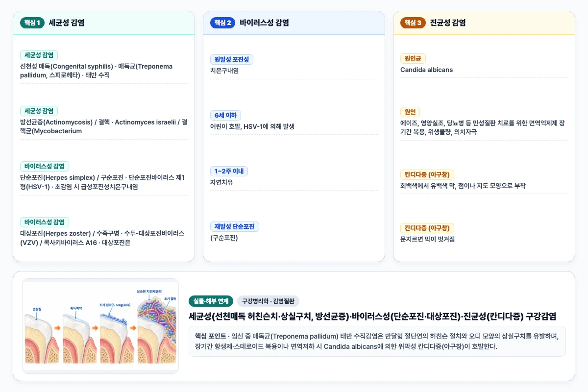Click the 핵심 3 badge
Image resolution: width=588 pixels, height=392 pixels.
[413, 23]
